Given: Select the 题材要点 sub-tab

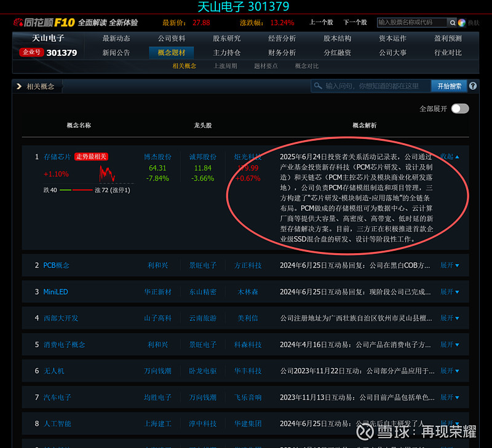Looking at the screenshot, I should [x=266, y=66].
